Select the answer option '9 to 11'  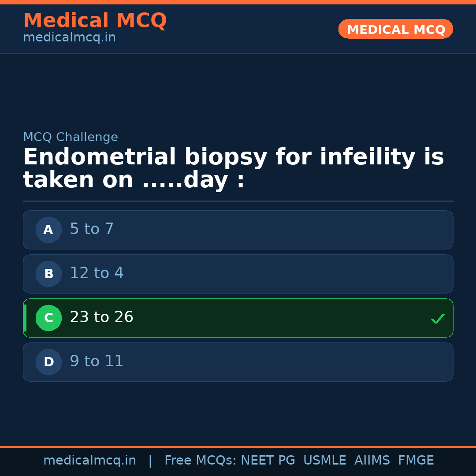coord(238,362)
